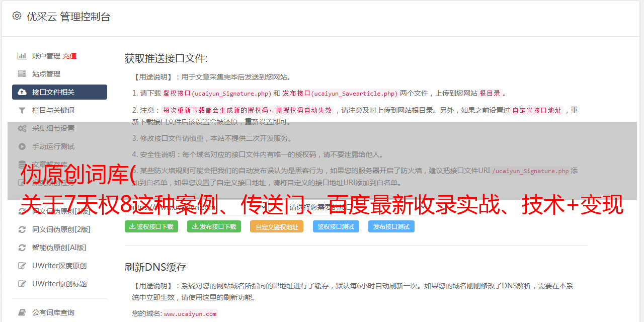Open UWriter深度原创 in the sidebar
This screenshot has height=322, width=644.
pos(59,266)
